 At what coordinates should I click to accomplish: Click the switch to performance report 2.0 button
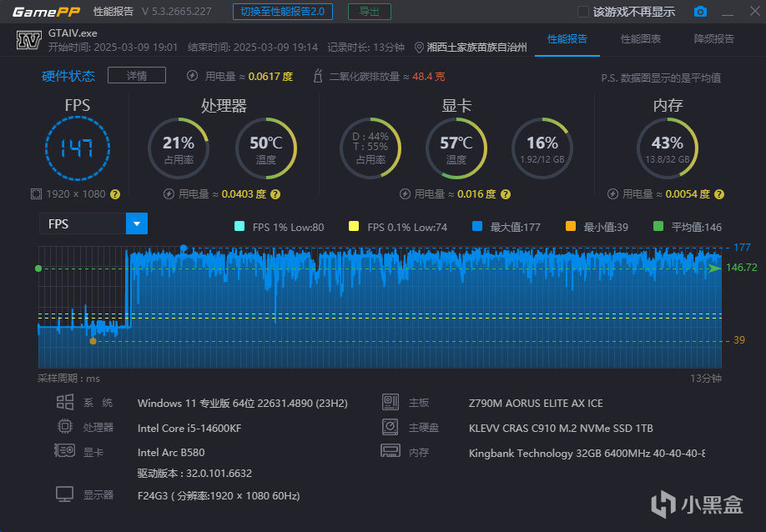(283, 12)
